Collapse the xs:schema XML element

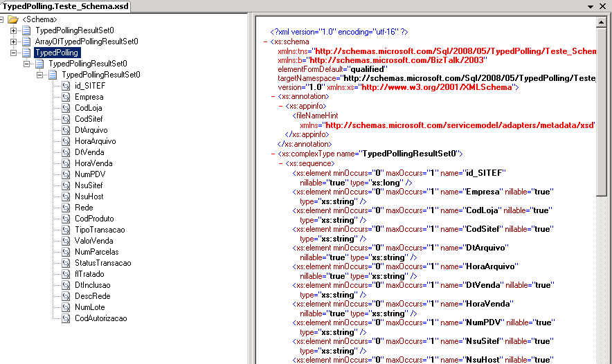265,42
